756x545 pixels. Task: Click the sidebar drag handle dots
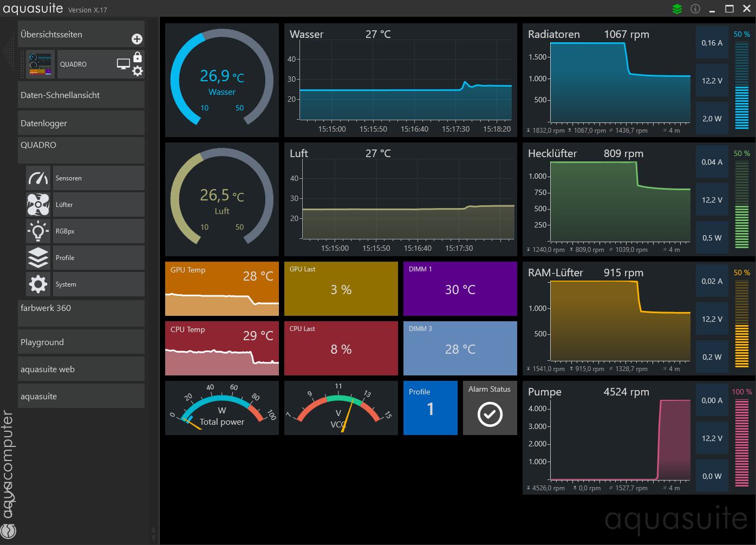(x=22, y=64)
